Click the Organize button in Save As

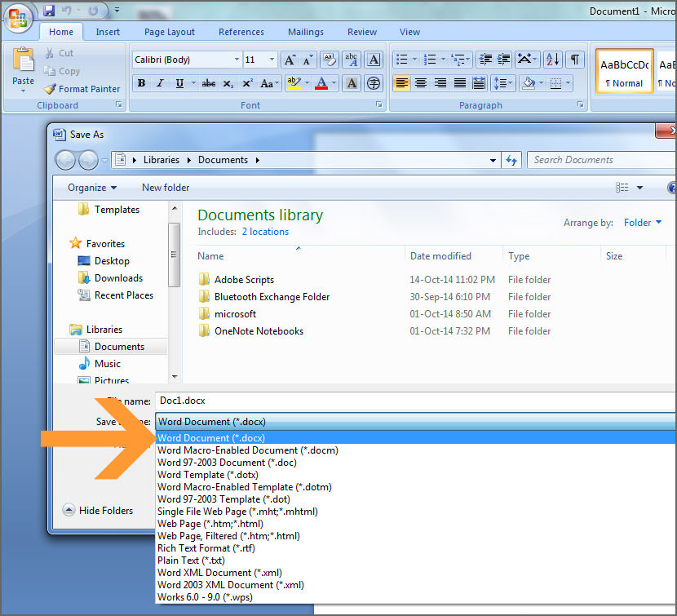coord(92,188)
